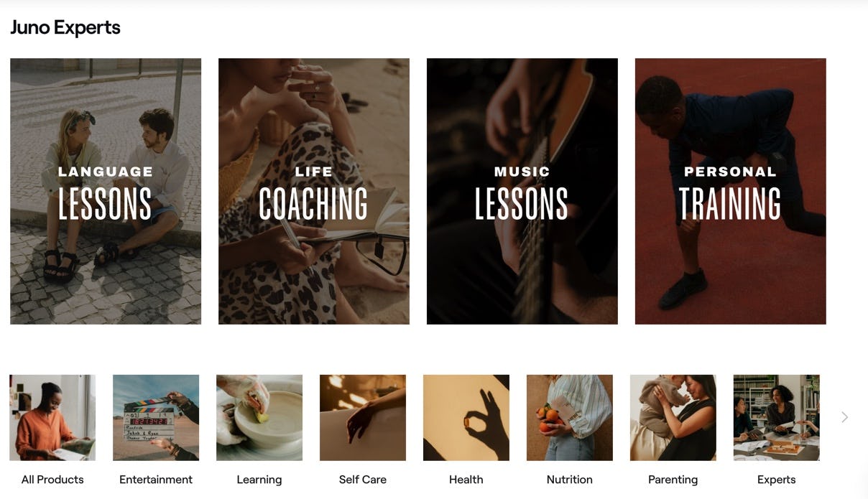Click the Self Care hand image

363,418
